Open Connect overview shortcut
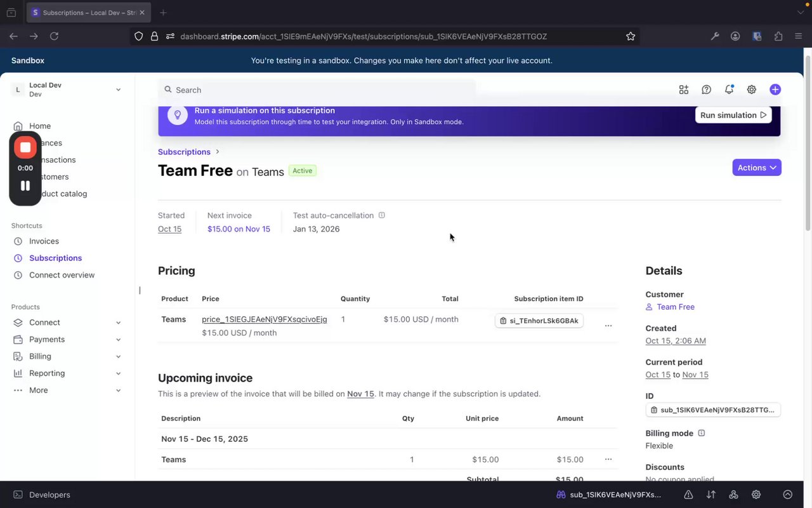 coord(62,275)
